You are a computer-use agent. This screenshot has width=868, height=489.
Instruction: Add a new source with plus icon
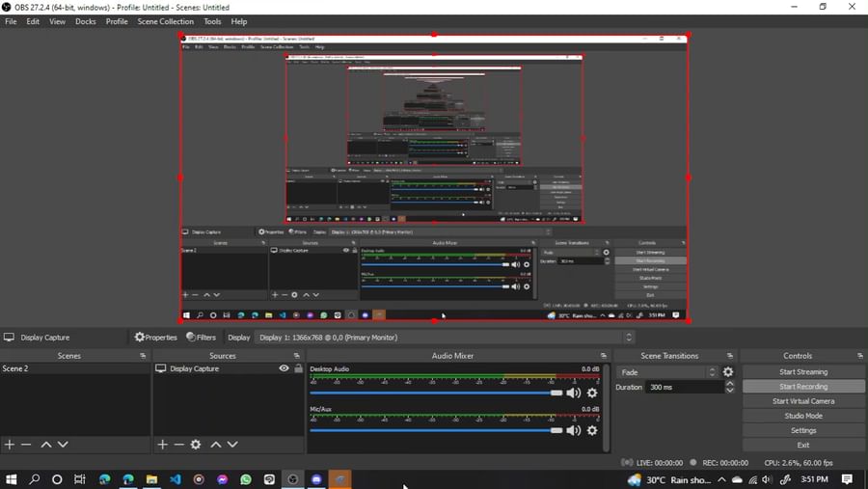pyautogui.click(x=162, y=445)
